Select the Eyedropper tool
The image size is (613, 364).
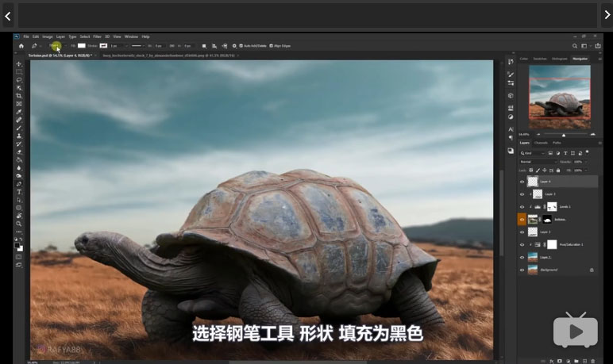19,112
